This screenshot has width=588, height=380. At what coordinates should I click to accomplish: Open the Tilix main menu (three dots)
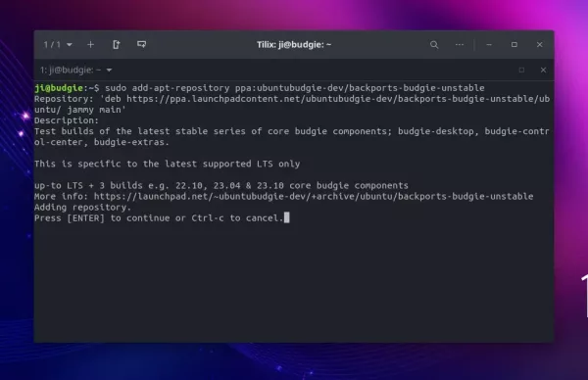pyautogui.click(x=460, y=45)
